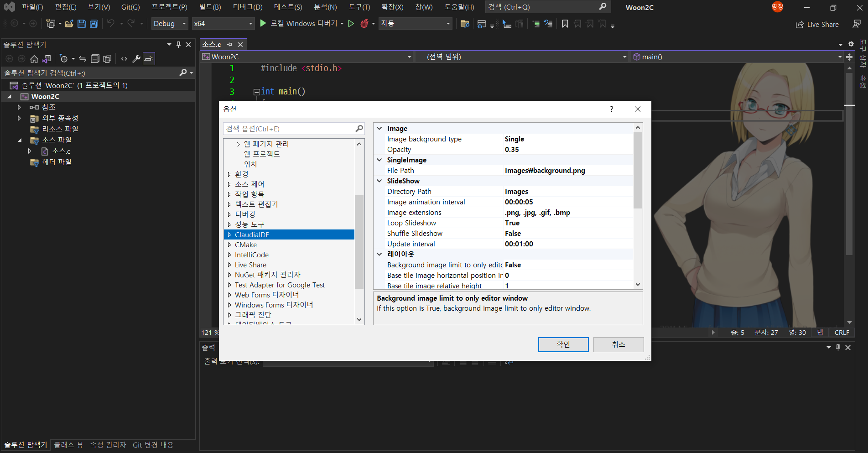
Task: Close the 소스.c editor tab
Action: (240, 44)
